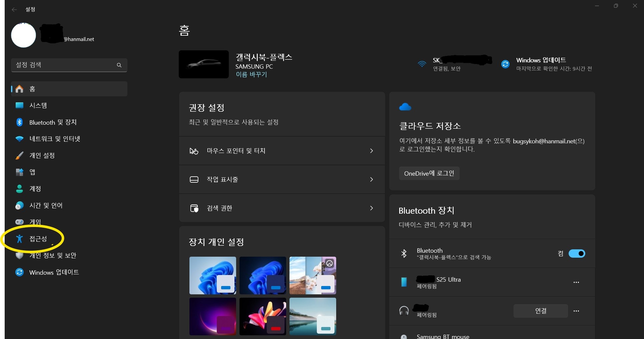Select light blue bloom theme thumbnail

(x=213, y=276)
